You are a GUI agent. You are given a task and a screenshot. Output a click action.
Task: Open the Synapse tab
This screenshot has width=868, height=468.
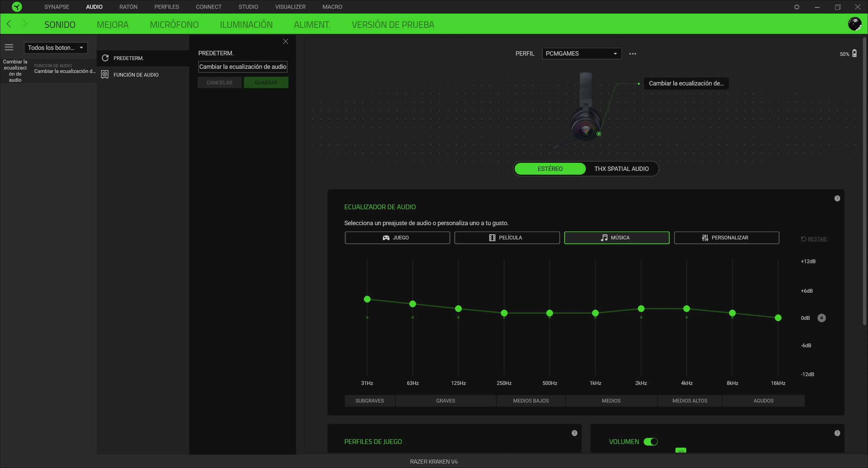point(57,7)
